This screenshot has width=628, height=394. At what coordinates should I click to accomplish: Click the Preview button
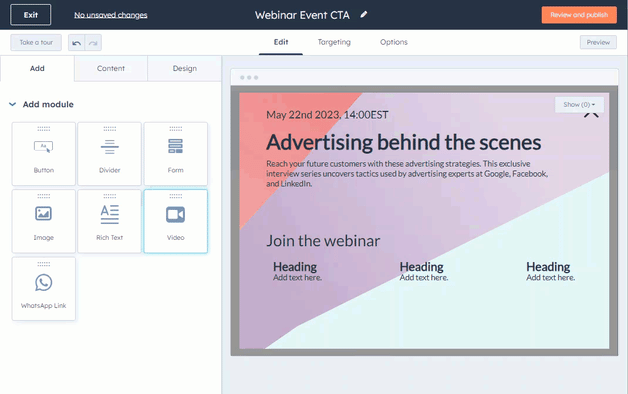(x=598, y=42)
